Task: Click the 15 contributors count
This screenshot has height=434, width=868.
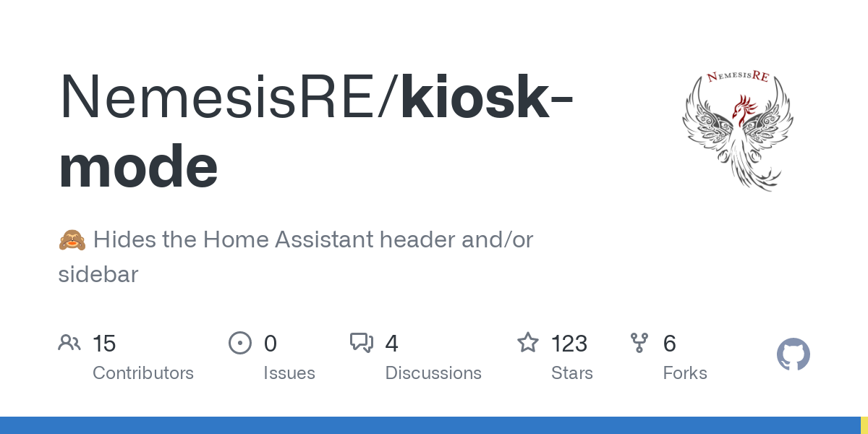Action: 104,344
